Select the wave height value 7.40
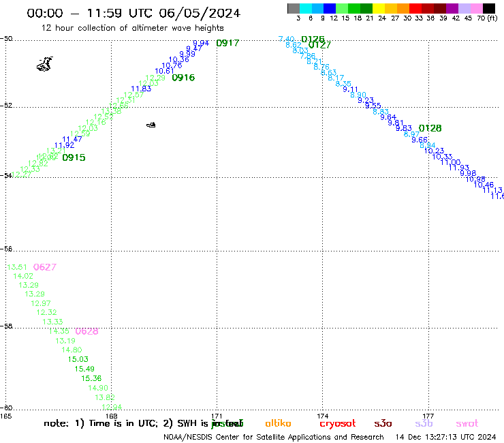Screen dimensions: 504x443 coord(286,40)
